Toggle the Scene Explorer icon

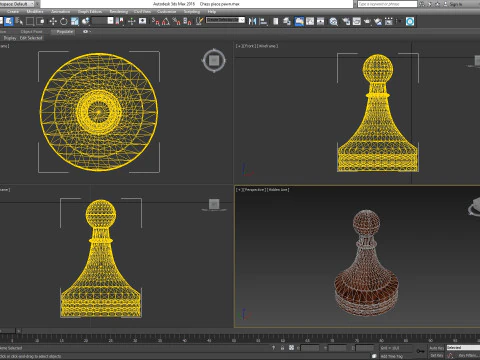276,21
